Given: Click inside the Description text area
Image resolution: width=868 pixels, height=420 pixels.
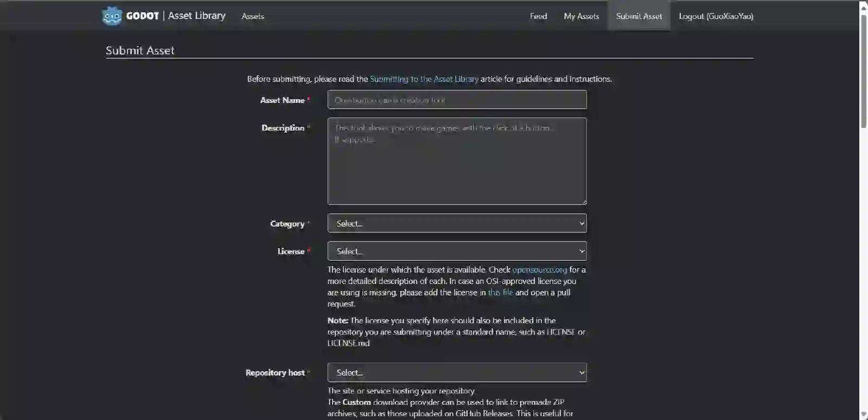Looking at the screenshot, I should [457, 161].
